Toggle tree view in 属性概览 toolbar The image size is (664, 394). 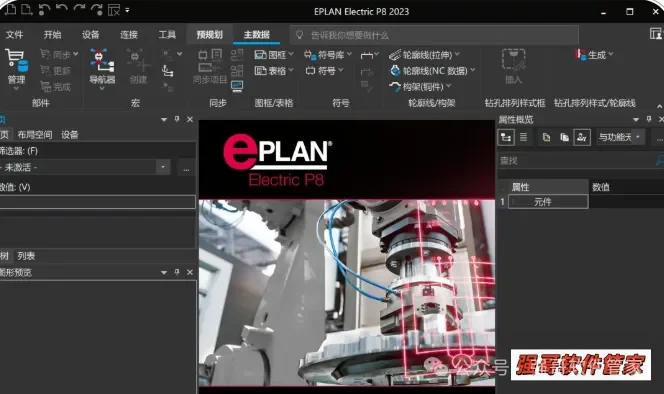click(506, 137)
